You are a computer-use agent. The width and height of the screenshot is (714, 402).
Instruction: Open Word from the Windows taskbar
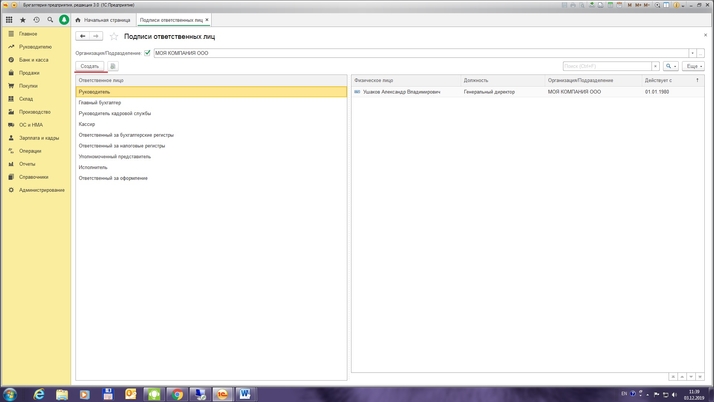tap(244, 394)
